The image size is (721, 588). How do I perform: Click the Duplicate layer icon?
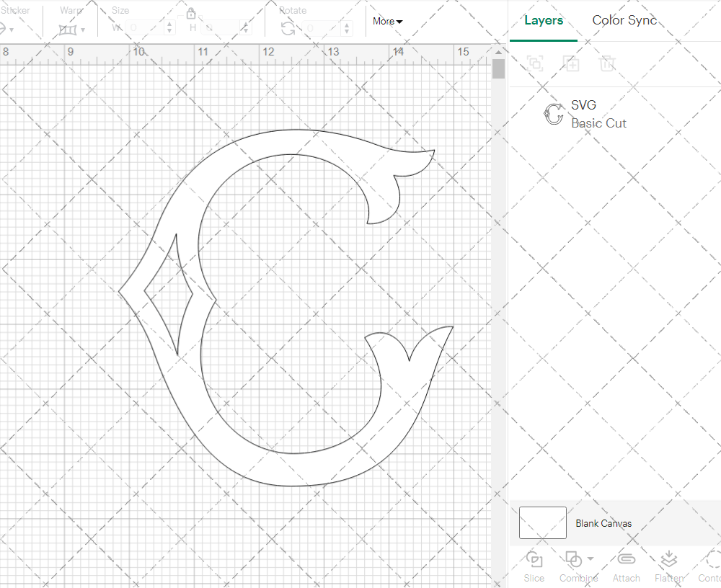[571, 63]
